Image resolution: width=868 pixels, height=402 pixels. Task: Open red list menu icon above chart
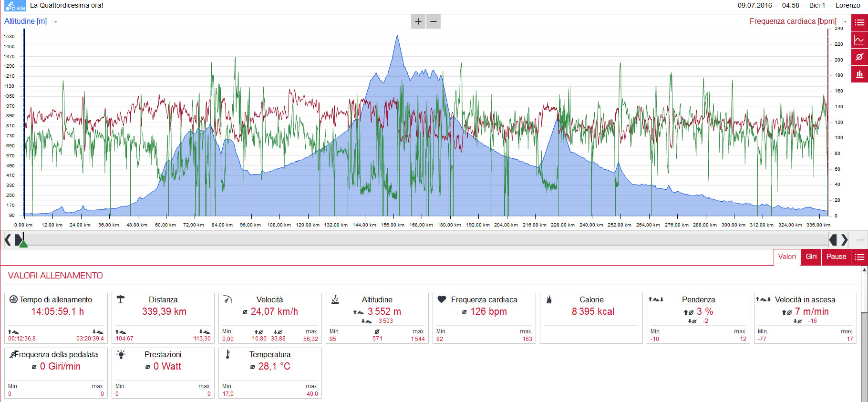[859, 22]
